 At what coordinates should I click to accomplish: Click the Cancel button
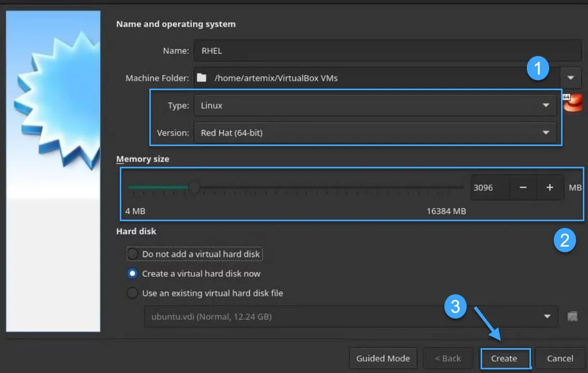click(x=560, y=358)
